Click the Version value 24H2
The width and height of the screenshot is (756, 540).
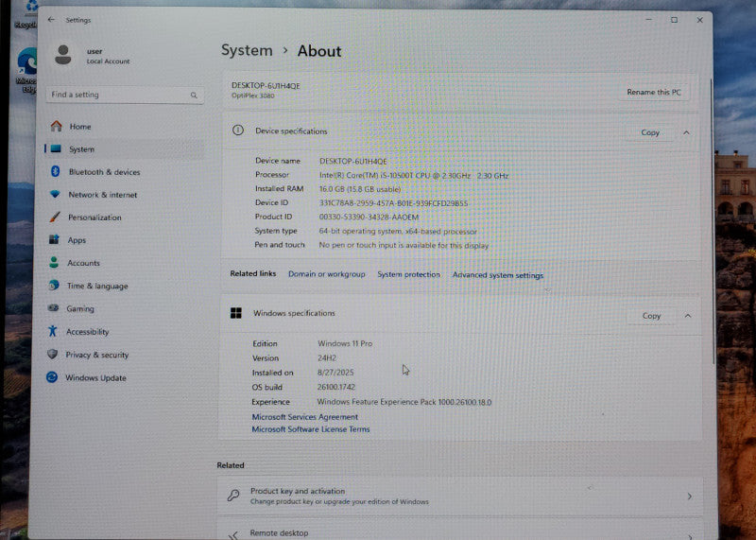point(327,358)
